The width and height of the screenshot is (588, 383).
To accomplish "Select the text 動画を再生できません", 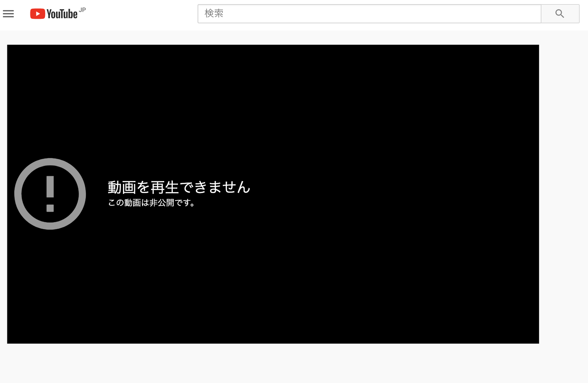I will tap(179, 187).
